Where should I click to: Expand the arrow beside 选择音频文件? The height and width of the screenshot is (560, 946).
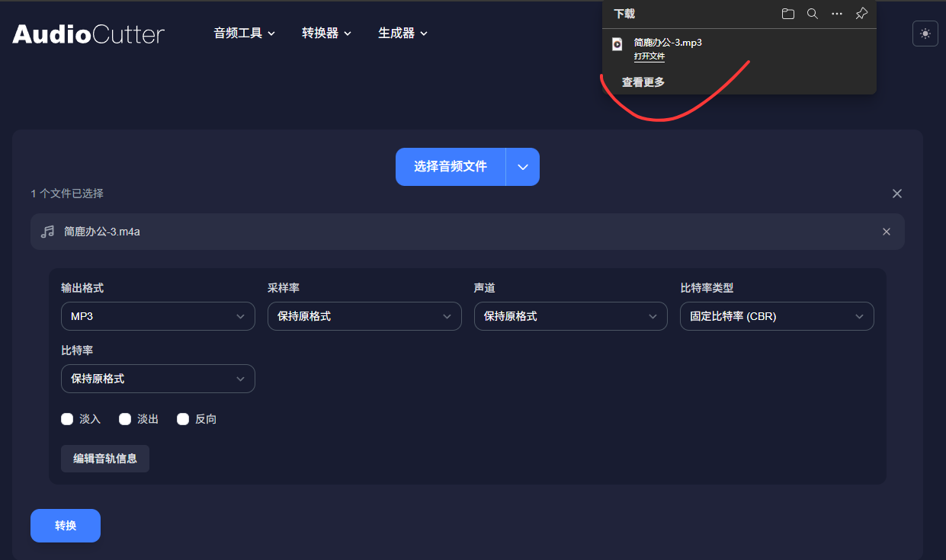(x=523, y=167)
